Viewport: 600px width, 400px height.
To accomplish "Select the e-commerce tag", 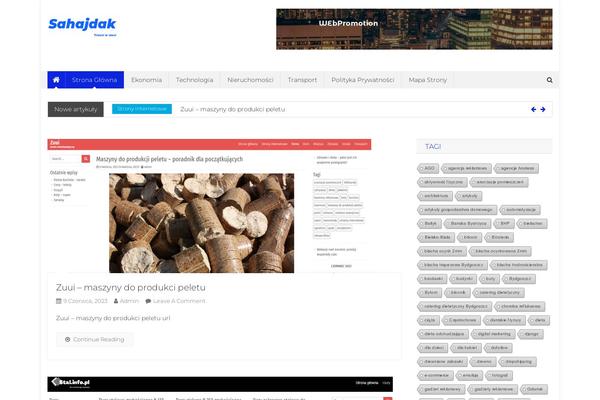I will point(435,375).
